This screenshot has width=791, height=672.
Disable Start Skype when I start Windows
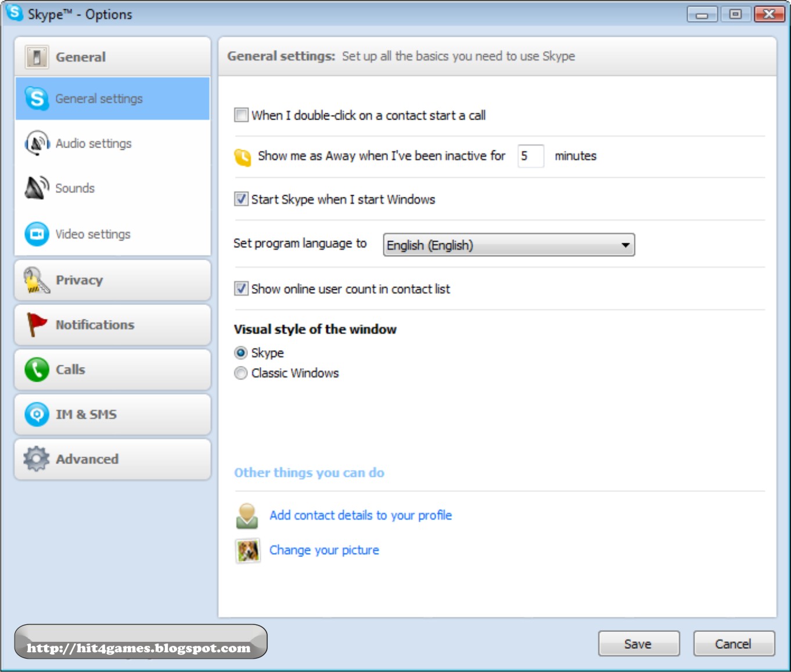240,199
